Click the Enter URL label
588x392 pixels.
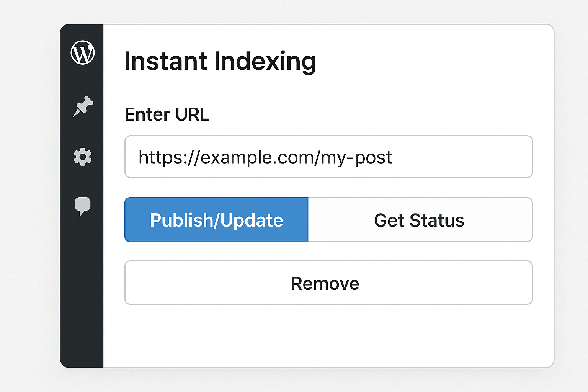(167, 114)
